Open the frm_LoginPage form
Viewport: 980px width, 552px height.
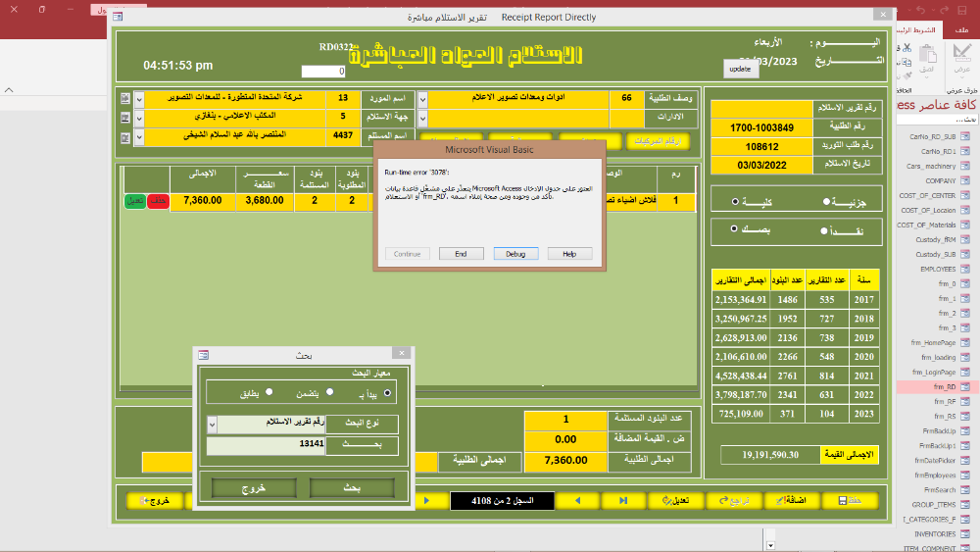point(939,372)
